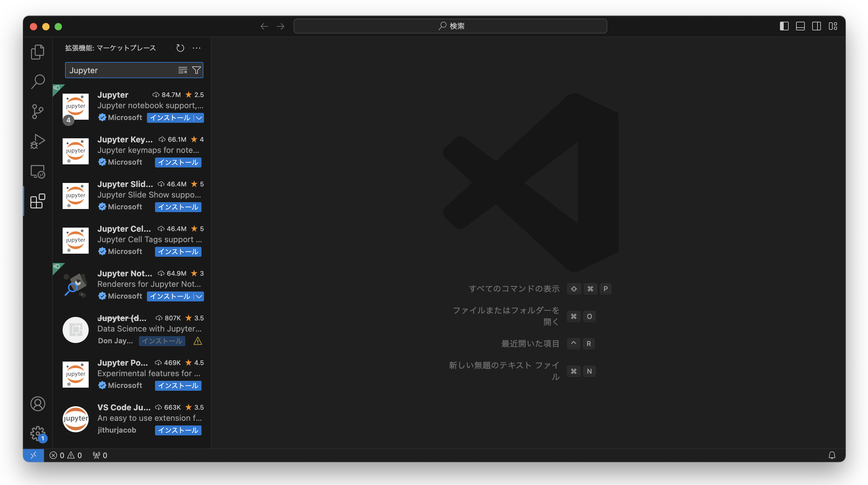Open the Remote Explorer view

pos(38,171)
